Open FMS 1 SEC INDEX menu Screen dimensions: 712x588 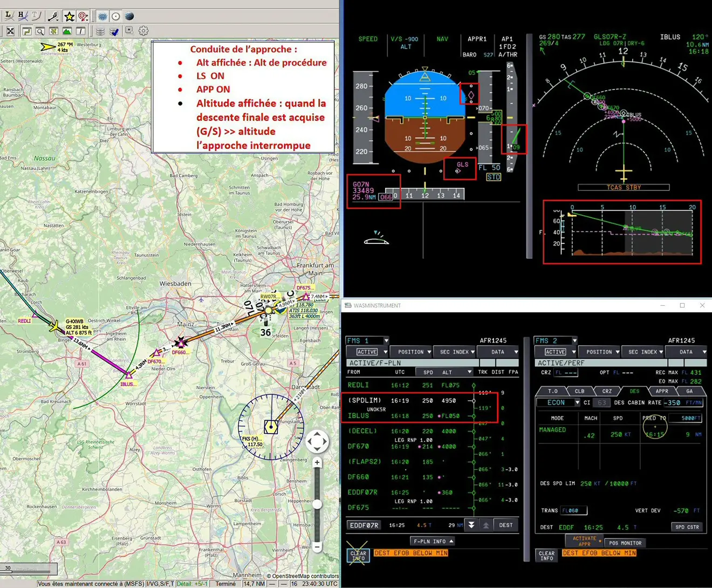[455, 352]
